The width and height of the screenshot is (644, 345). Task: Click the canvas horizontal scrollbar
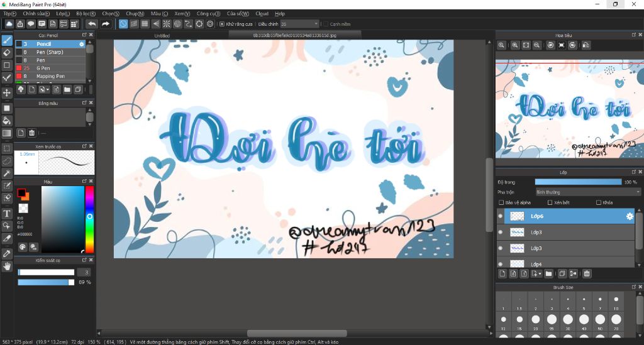[x=297, y=333]
